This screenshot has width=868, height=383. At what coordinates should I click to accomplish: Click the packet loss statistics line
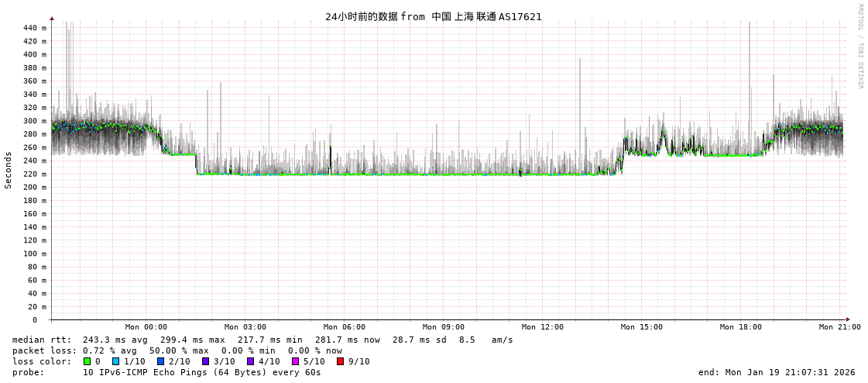tap(177, 350)
